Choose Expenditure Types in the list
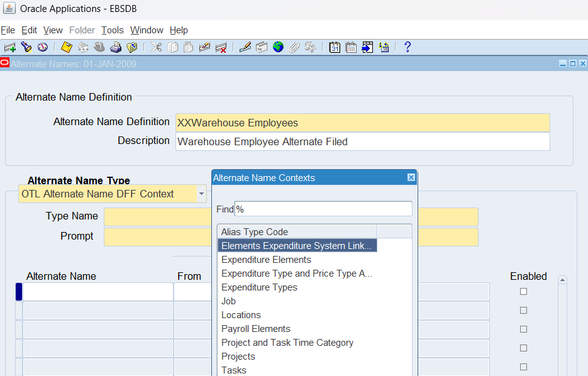 pos(259,287)
